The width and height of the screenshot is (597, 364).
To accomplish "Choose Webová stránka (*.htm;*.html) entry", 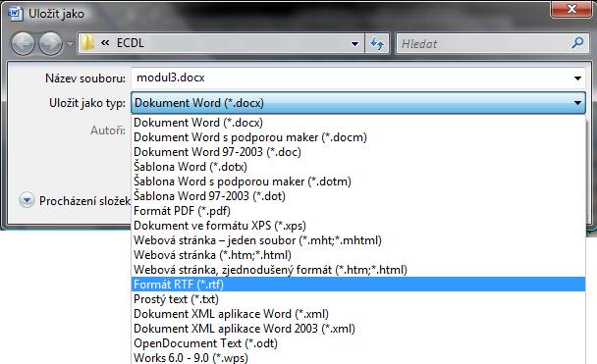I will pos(357,255).
